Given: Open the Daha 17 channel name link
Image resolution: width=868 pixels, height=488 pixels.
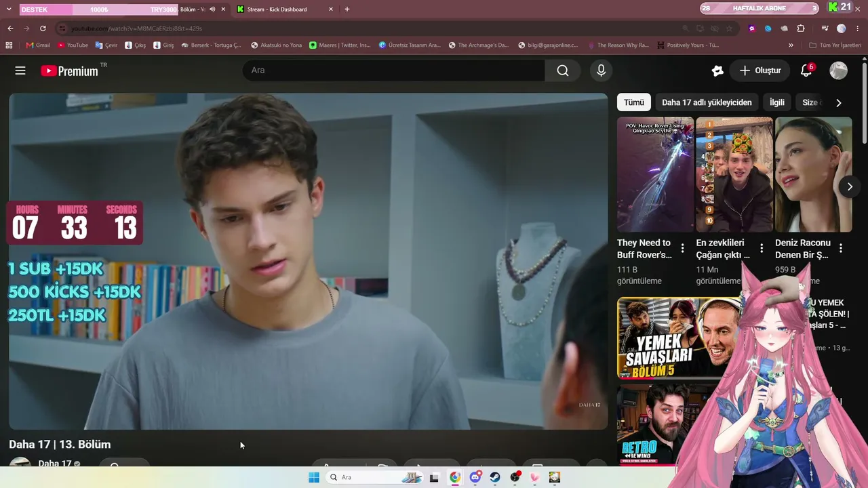Looking at the screenshot, I should pyautogui.click(x=55, y=464).
